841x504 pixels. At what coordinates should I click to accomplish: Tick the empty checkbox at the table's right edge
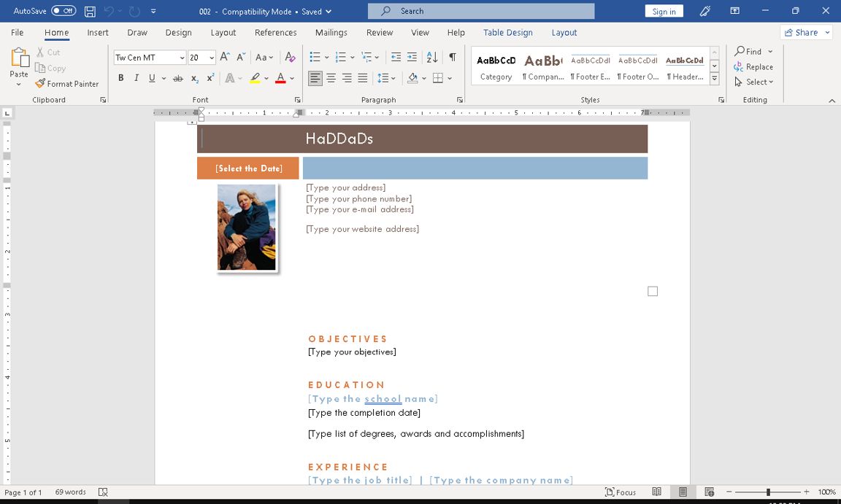(652, 291)
